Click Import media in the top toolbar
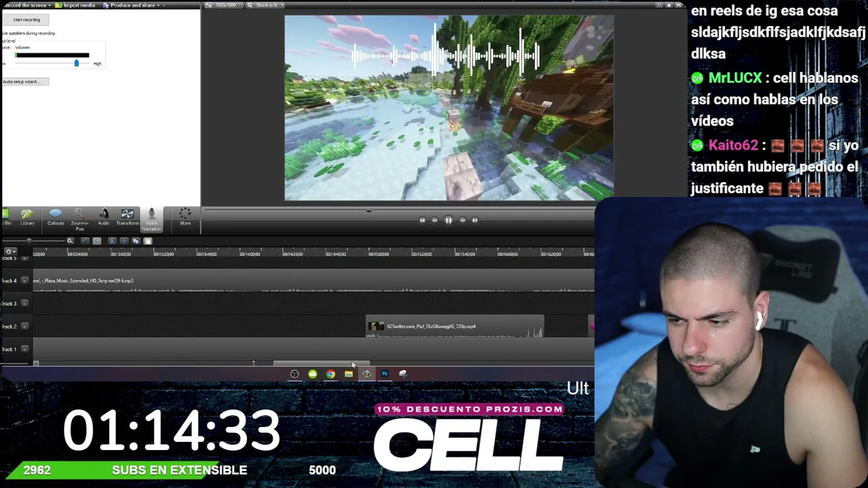Viewport: 868px width, 488px height. (x=76, y=5)
